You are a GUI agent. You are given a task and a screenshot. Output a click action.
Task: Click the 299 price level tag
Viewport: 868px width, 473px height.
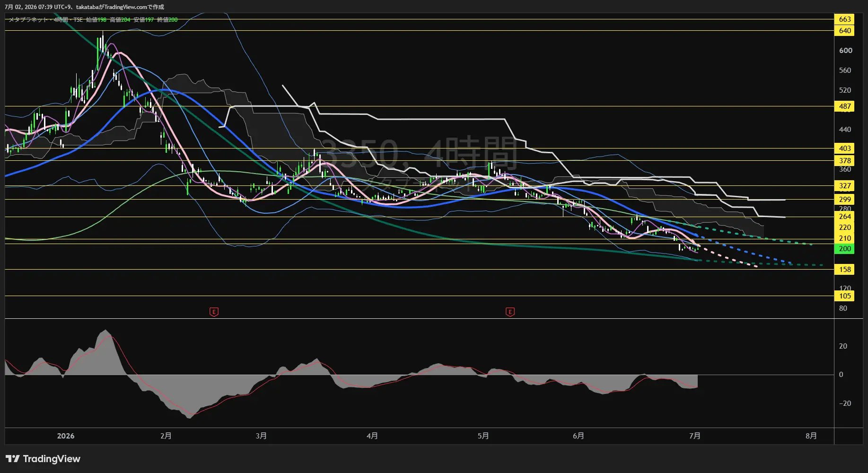point(845,200)
